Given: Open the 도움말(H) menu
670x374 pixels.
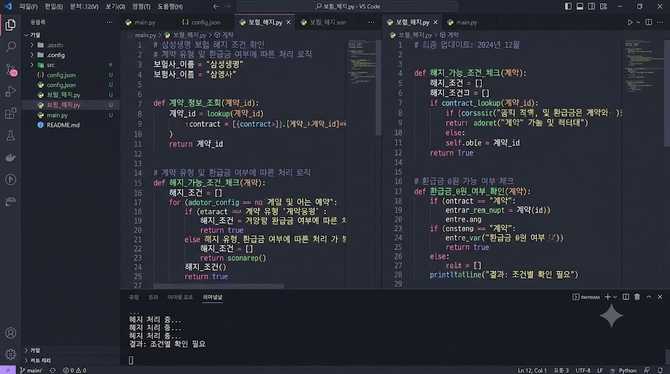Looking at the screenshot, I should coord(170,6).
